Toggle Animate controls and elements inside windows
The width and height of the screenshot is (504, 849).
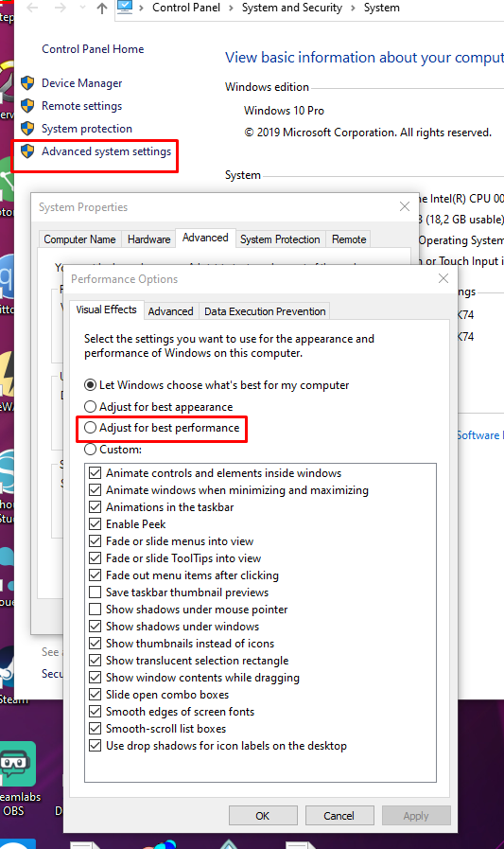[96, 472]
